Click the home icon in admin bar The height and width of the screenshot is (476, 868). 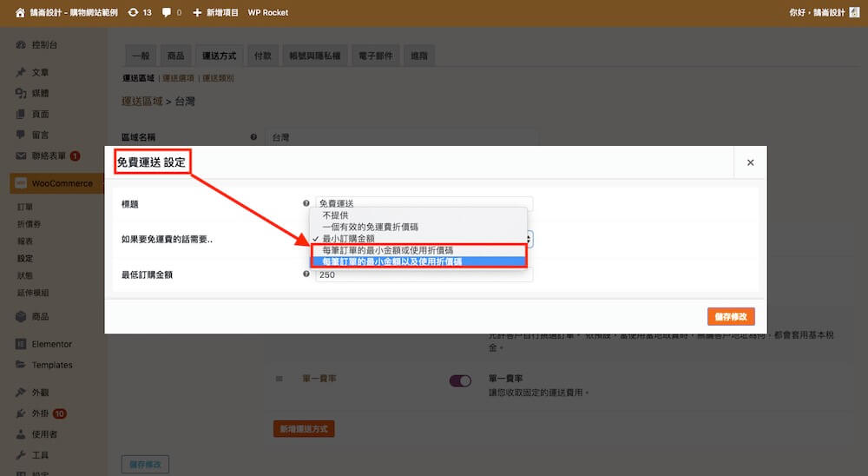click(x=20, y=13)
